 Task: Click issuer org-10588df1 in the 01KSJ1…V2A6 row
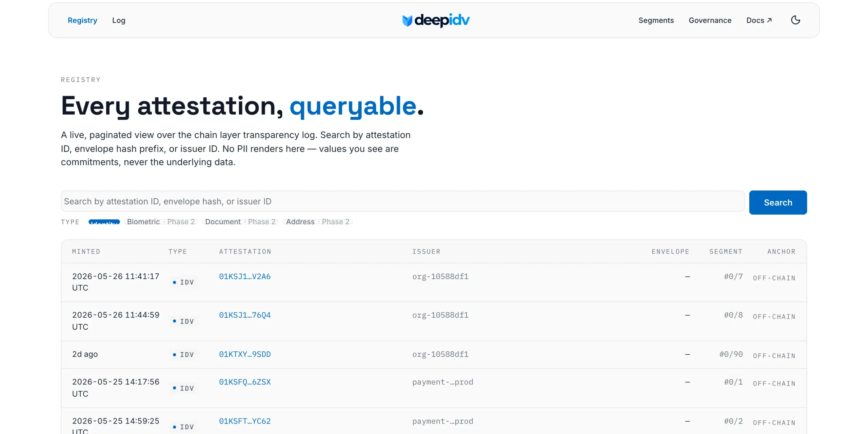(x=440, y=277)
